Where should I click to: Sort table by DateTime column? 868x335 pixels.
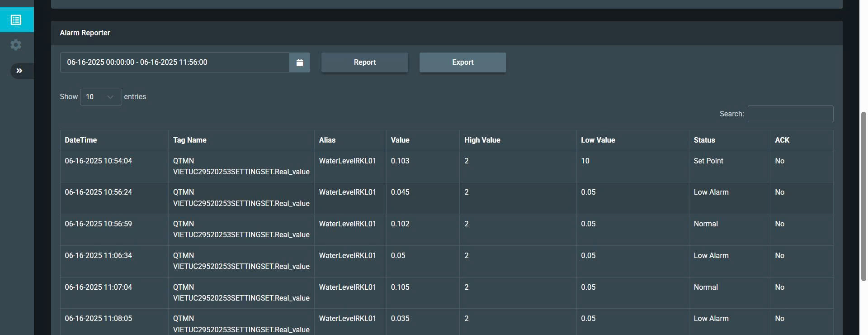tap(81, 140)
